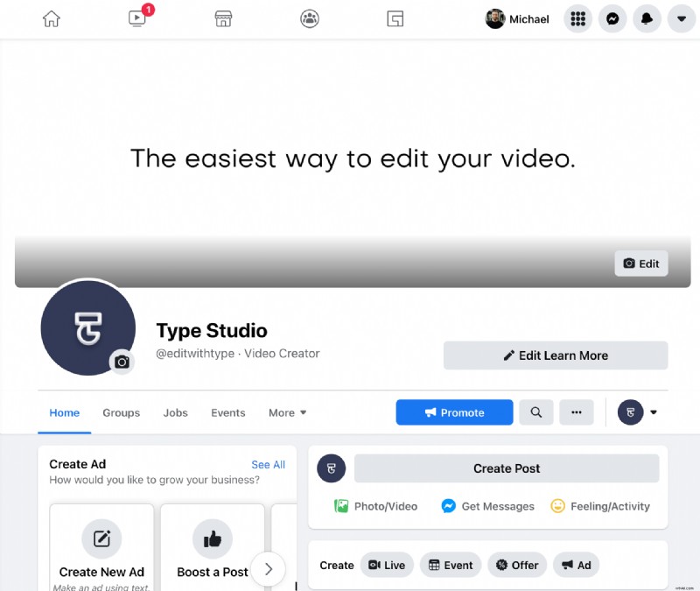This screenshot has height=591, width=700.
Task: Open See All in the Create Ad section
Action: pos(269,464)
